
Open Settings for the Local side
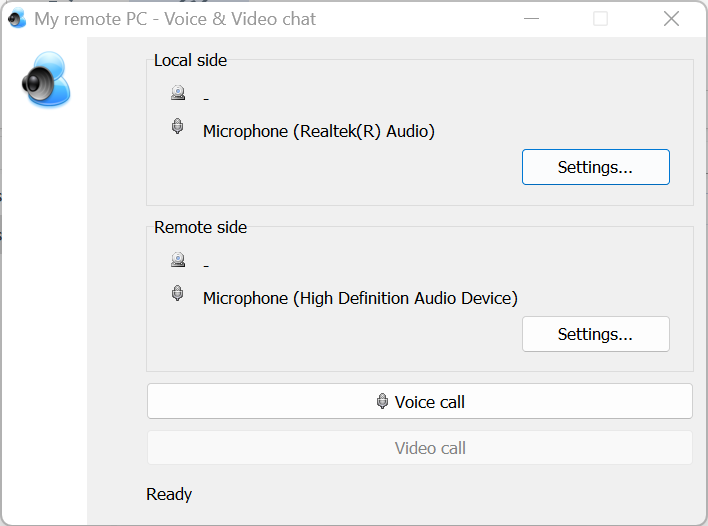595,167
